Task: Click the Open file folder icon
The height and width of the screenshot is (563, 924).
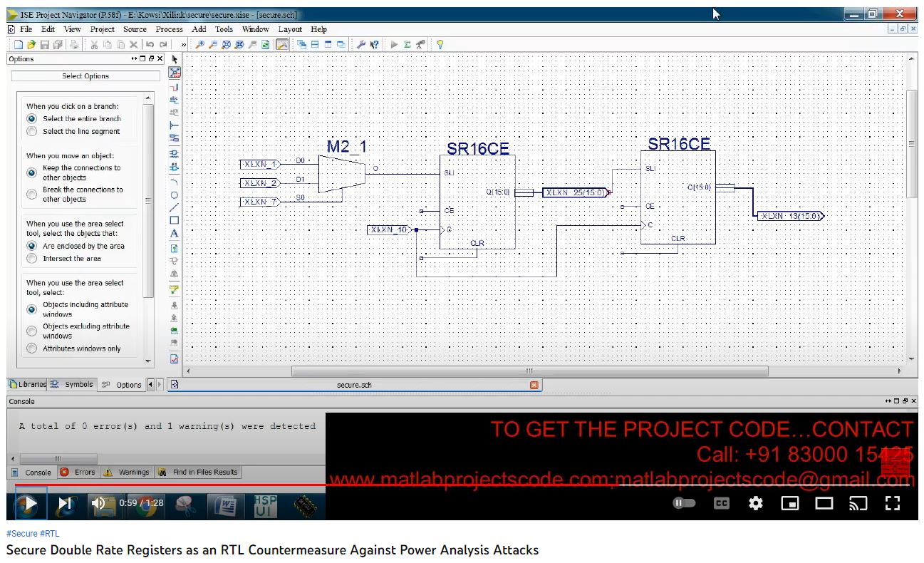Action: tap(31, 45)
